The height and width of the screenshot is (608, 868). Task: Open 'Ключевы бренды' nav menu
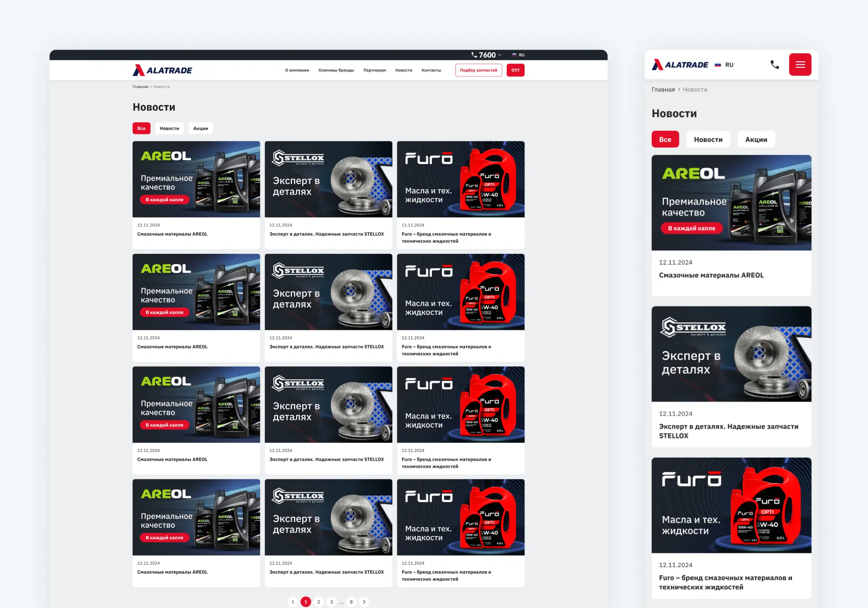[336, 70]
